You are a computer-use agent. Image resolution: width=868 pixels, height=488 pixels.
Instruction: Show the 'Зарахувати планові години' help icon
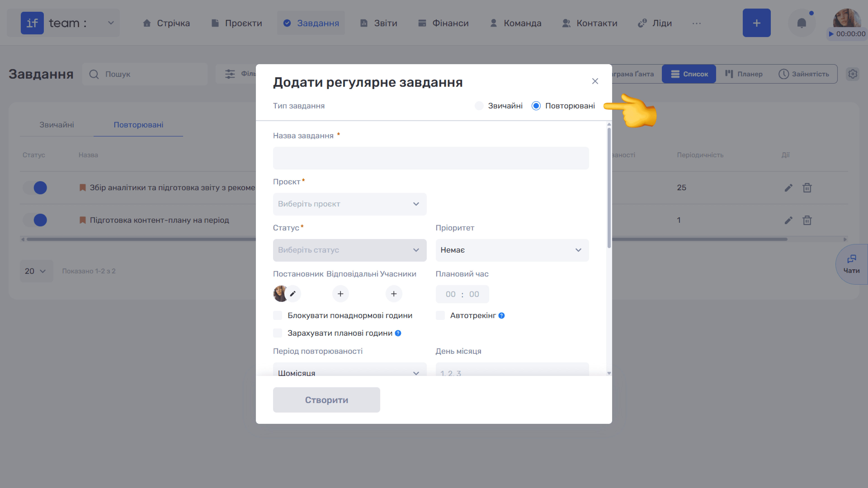coord(398,333)
